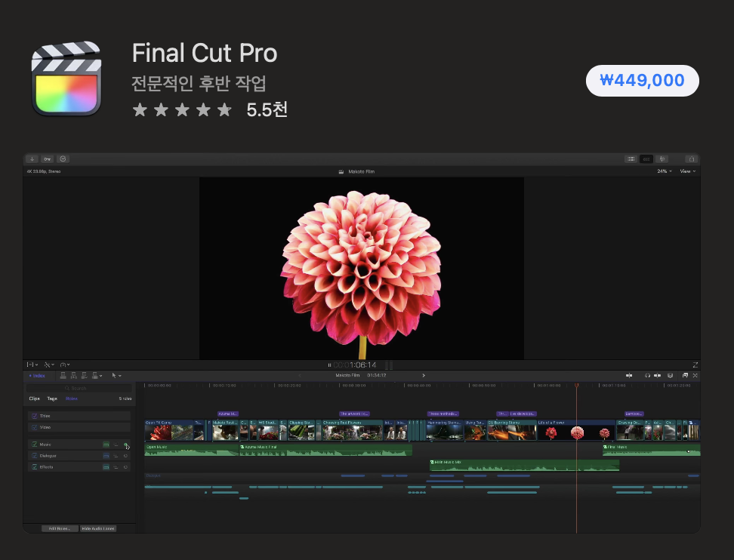Open the 24% zoom dropdown
Viewport: 734px width, 560px height.
665,171
